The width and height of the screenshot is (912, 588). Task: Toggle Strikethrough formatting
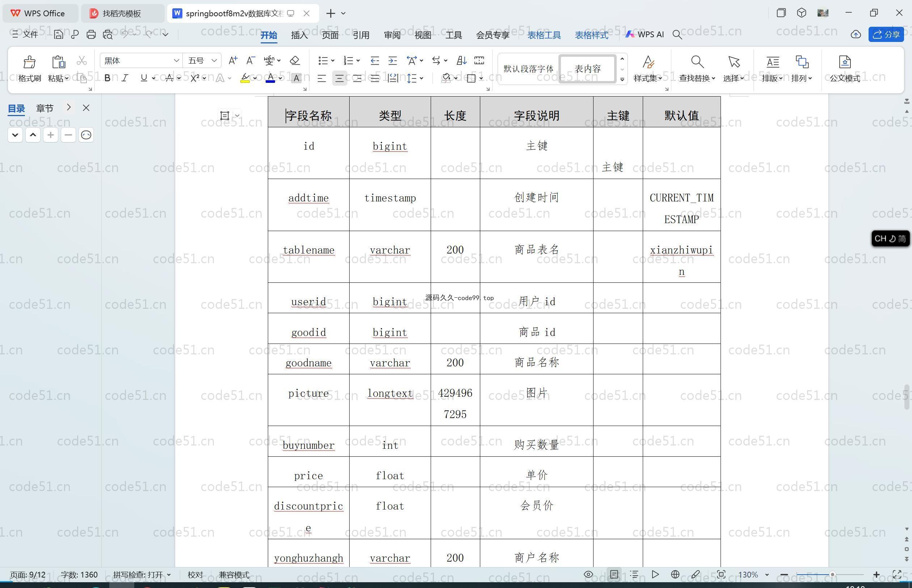point(169,78)
